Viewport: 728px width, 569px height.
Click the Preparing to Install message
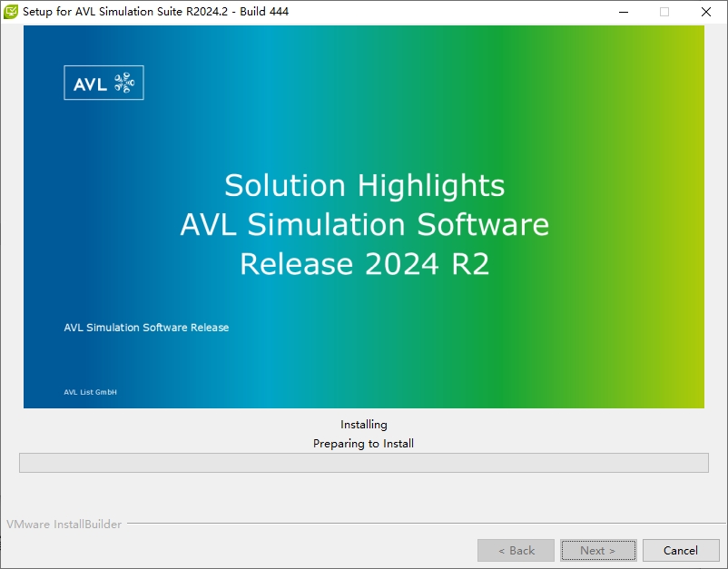coord(363,443)
